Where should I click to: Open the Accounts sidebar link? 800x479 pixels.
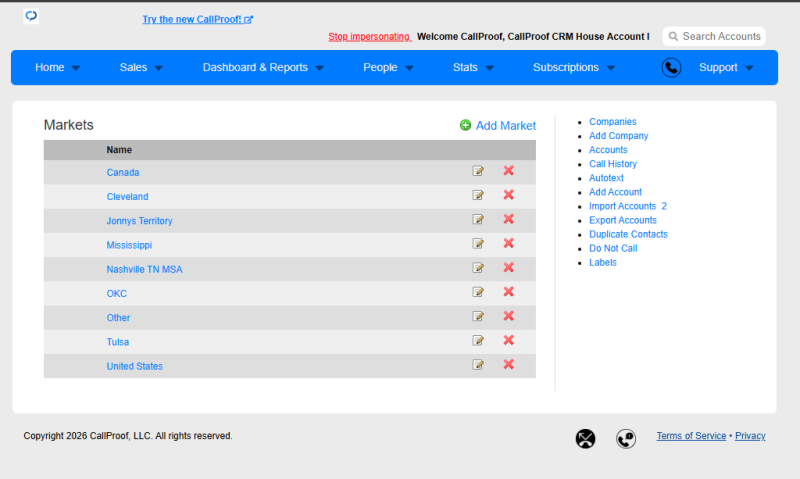pos(608,149)
